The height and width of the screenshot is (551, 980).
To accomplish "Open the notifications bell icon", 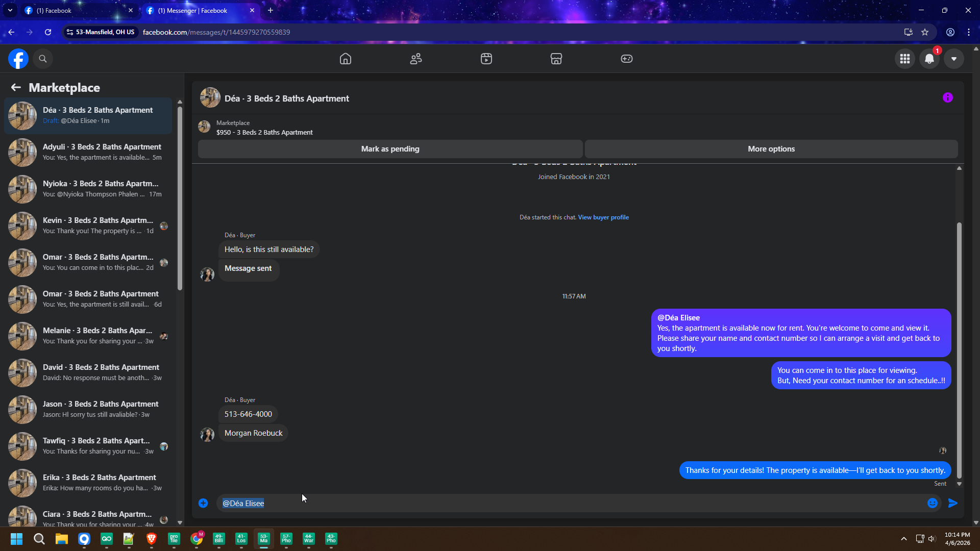I will click(929, 59).
